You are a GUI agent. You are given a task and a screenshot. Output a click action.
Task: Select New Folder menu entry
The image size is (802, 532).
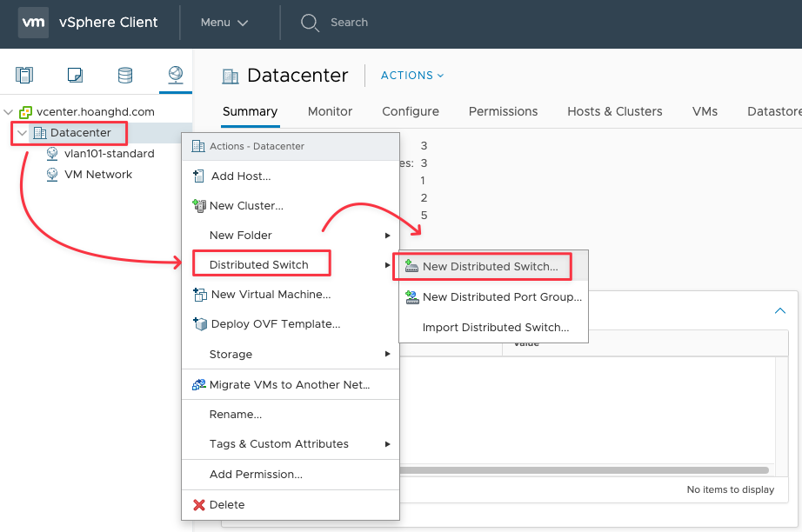[291, 236]
